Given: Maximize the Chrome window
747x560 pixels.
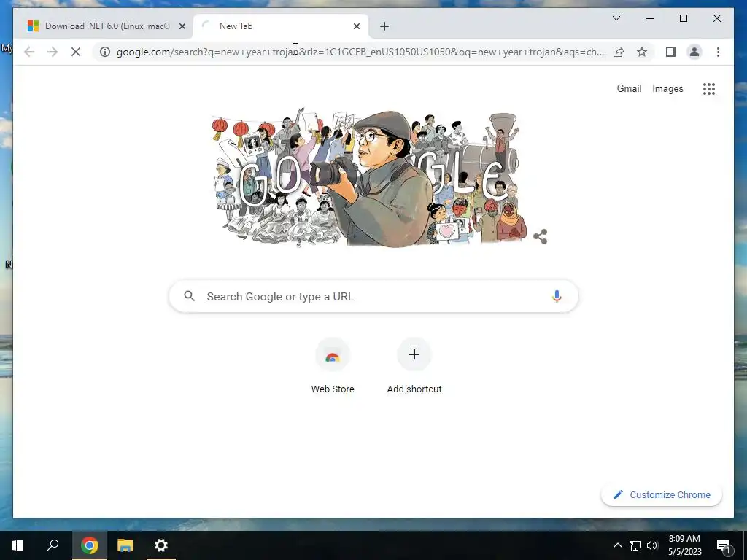Looking at the screenshot, I should point(683,18).
